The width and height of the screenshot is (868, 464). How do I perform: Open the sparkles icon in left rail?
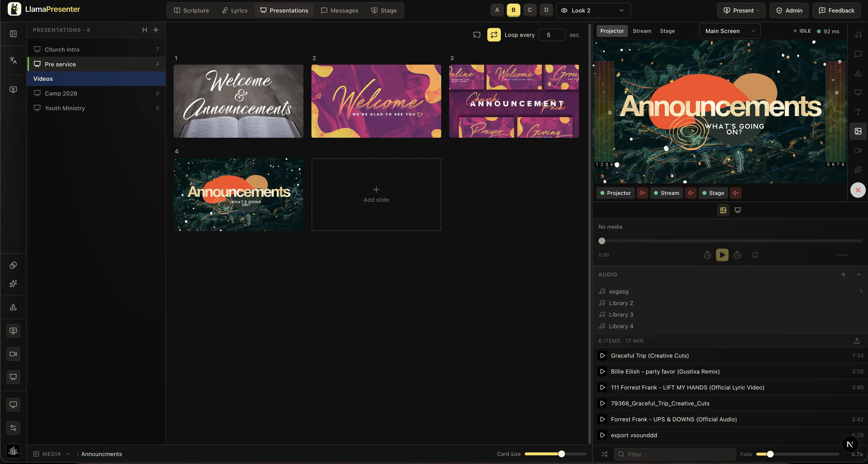13,284
